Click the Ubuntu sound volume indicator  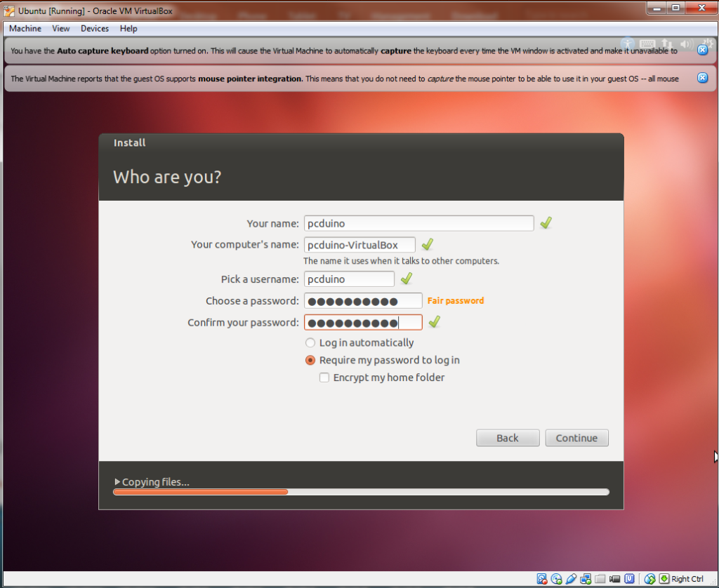687,44
